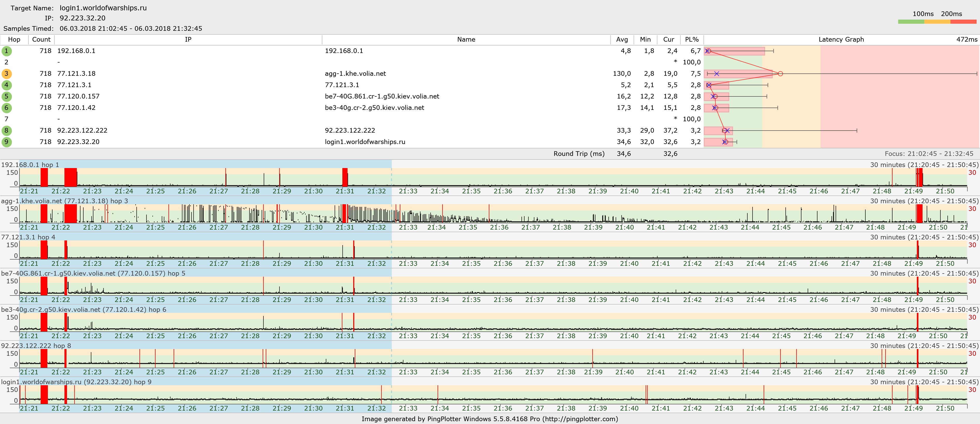
Task: Click the 30 minutes range label on hop 1 timeline
Action: click(x=924, y=165)
